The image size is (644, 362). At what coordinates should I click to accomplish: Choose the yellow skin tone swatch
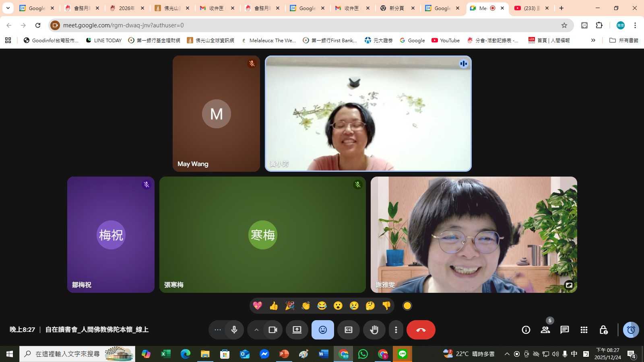[407, 306]
